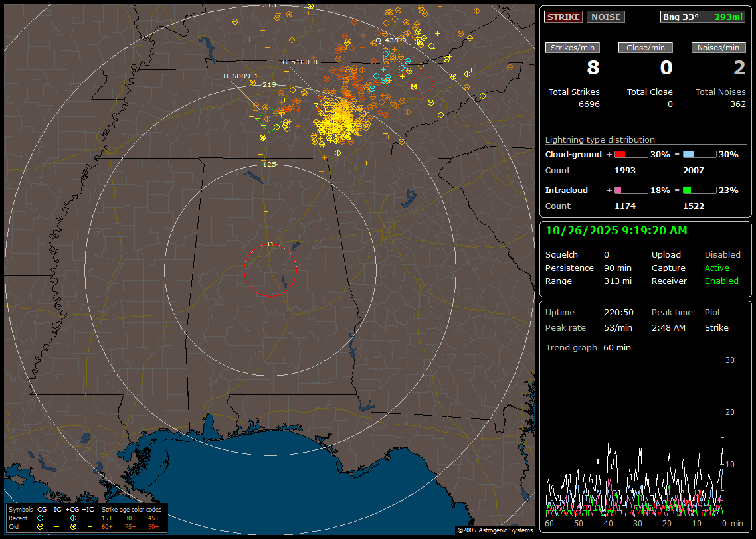Click the recent -CG cyan legend symbol

coord(41,518)
